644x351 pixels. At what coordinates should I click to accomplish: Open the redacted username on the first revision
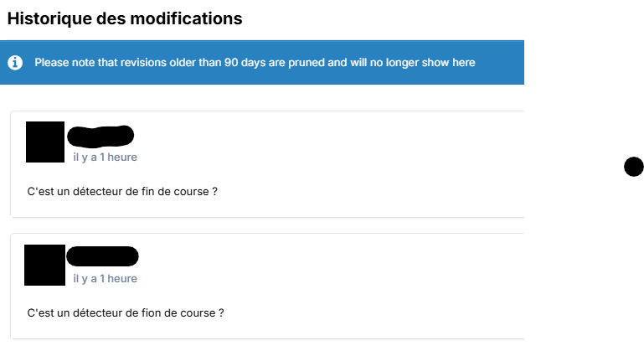(100, 135)
